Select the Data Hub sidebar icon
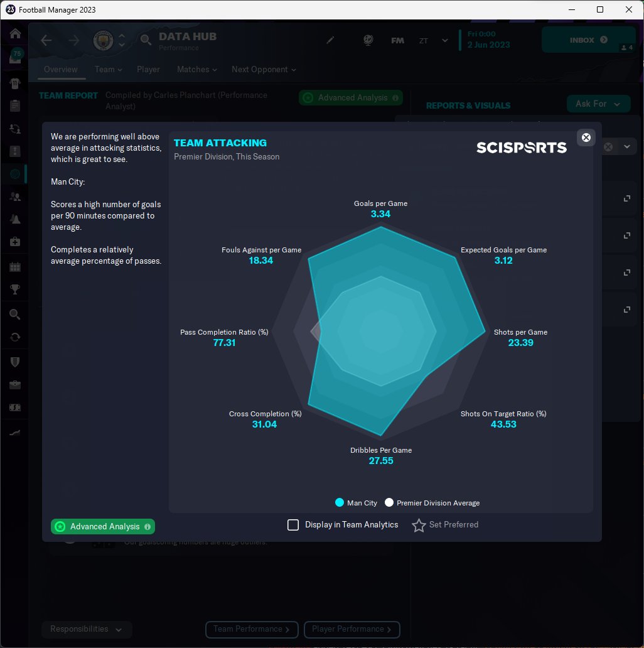 pos(15,174)
